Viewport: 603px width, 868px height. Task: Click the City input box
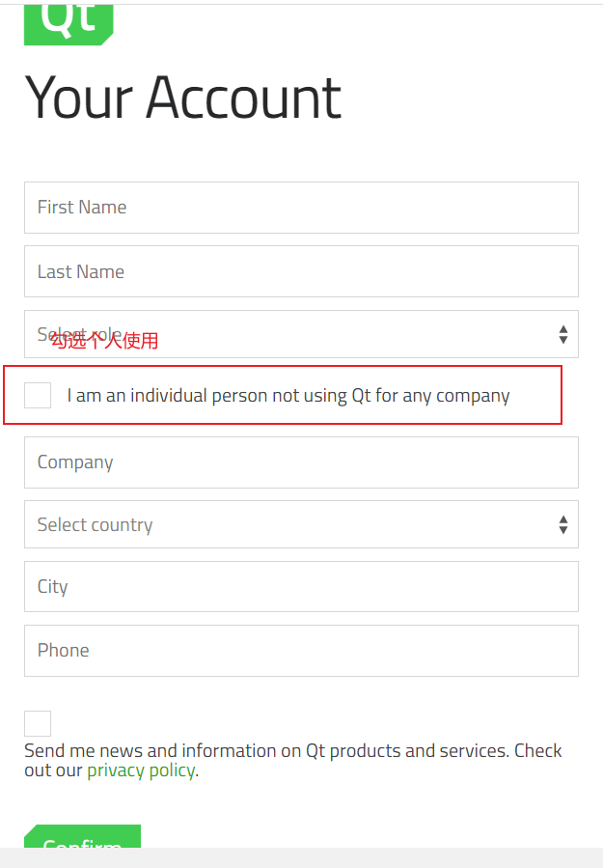click(x=301, y=586)
